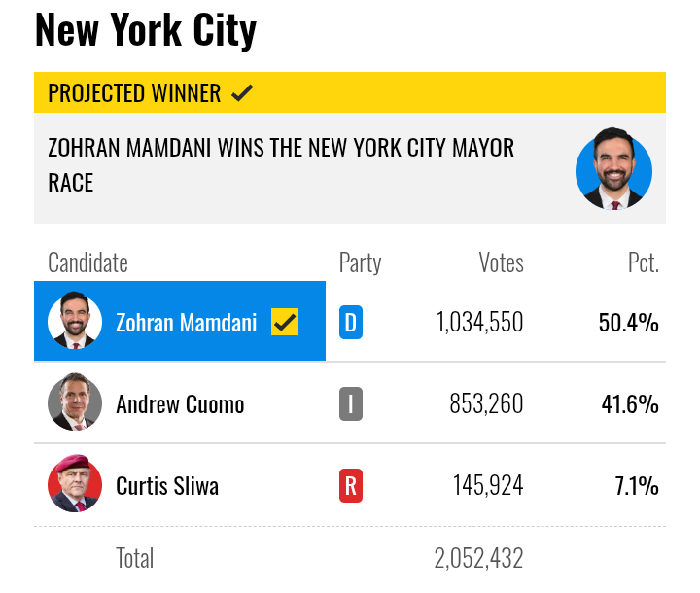
Task: Click the Mamdani wins mayor race headline
Action: (x=281, y=165)
